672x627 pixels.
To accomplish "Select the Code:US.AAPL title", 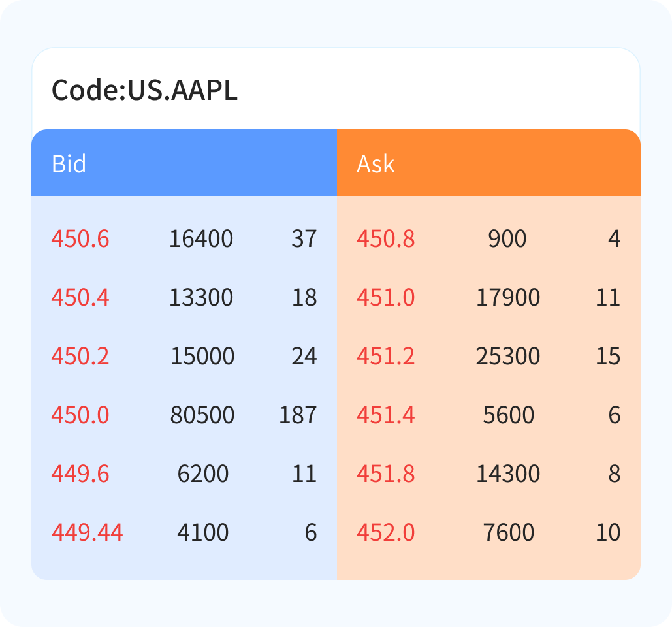I will [x=144, y=90].
